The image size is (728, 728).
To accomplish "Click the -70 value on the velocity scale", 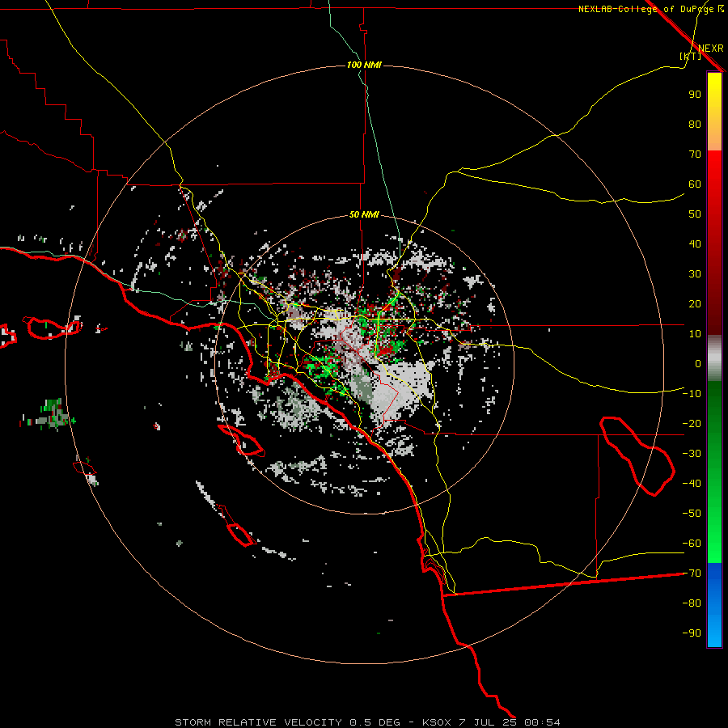I will 692,574.
